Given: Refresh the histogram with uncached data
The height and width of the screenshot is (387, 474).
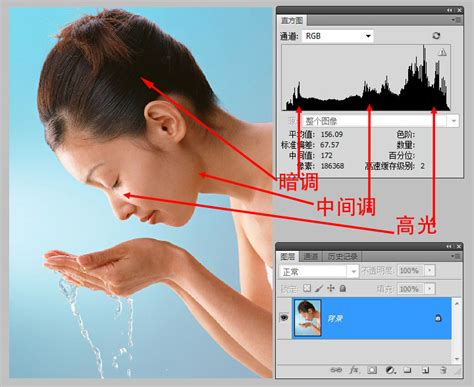Looking at the screenshot, I should click(x=436, y=35).
